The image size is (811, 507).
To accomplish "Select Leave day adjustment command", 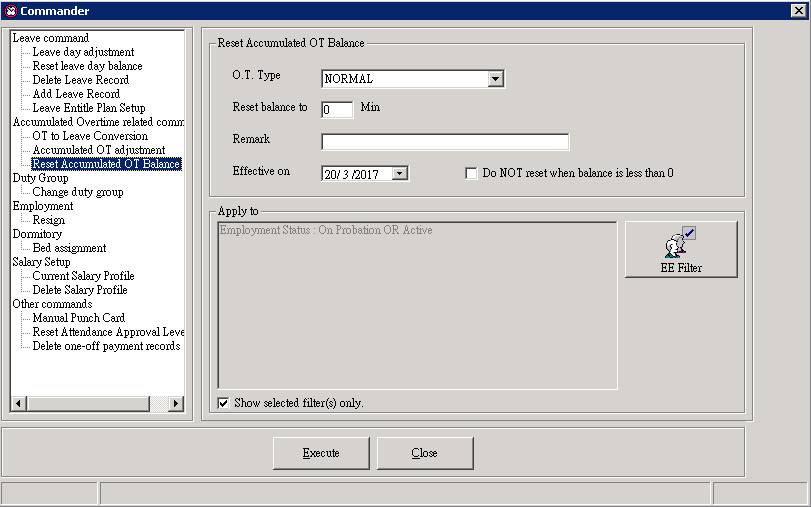I will tap(83, 52).
